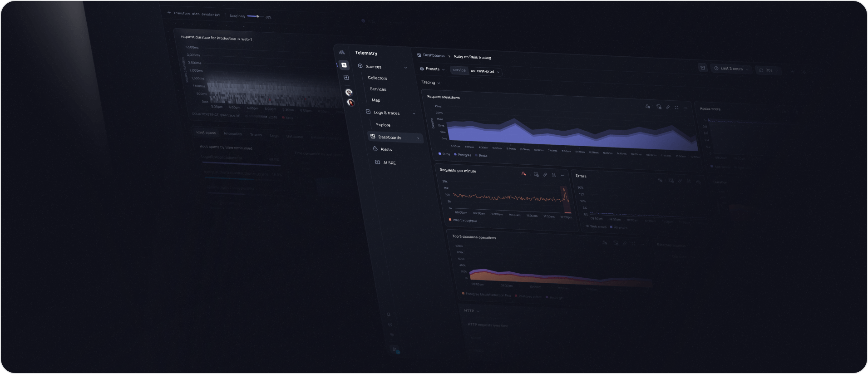The width and height of the screenshot is (868, 374).
Task: Click Transform with JavaScript
Action: tap(196, 14)
